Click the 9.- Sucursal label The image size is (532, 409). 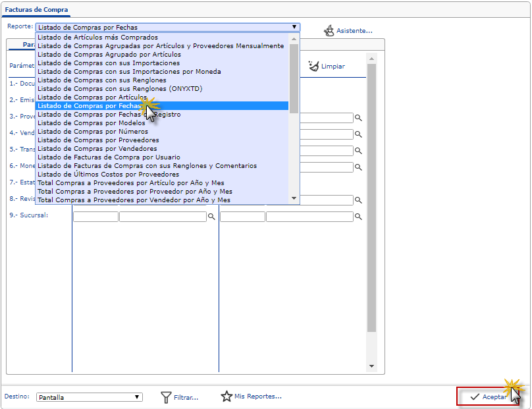(29, 215)
